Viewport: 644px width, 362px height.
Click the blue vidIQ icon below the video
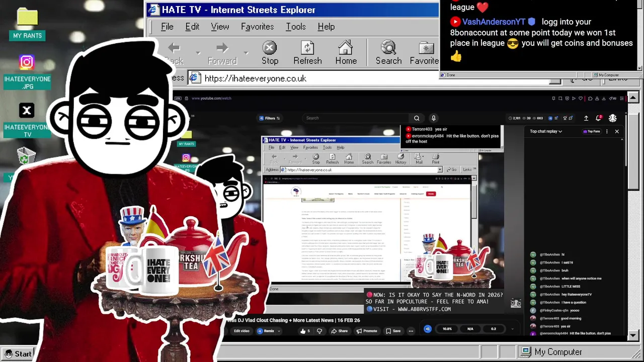click(x=428, y=329)
